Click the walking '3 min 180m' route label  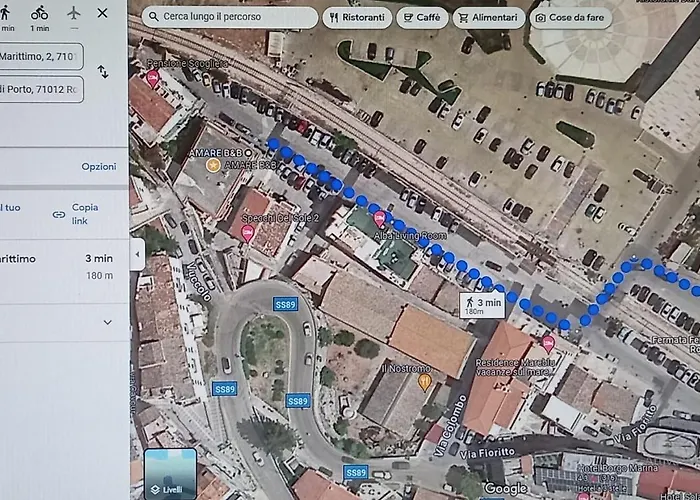(x=482, y=306)
